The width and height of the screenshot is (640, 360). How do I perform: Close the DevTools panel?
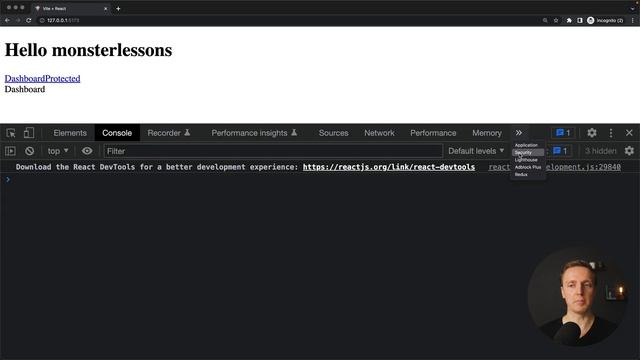point(629,133)
